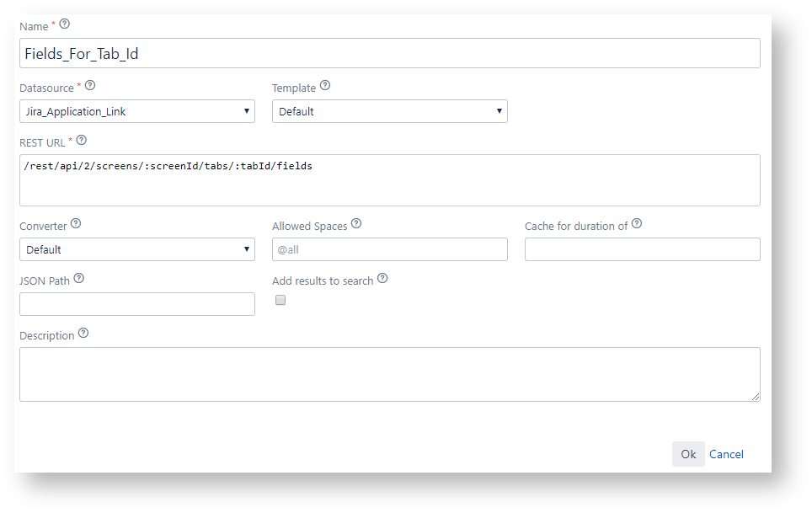Click the Allowed Spaces help icon
This screenshot has width=812, height=513.
coord(356,224)
